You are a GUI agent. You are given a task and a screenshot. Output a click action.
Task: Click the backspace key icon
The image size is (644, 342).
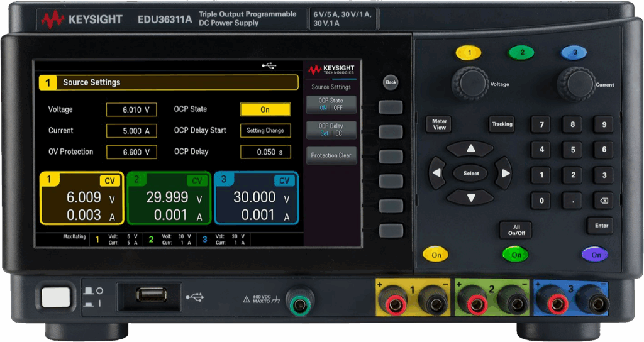click(x=604, y=201)
